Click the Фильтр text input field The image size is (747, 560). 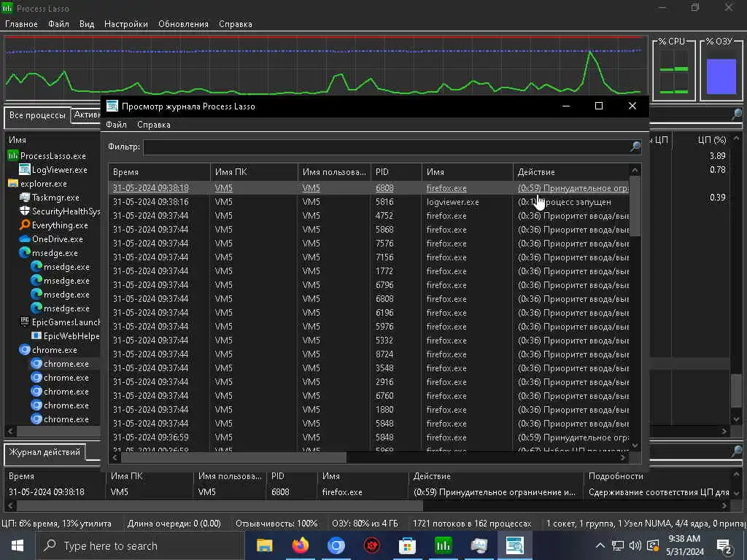pos(386,147)
